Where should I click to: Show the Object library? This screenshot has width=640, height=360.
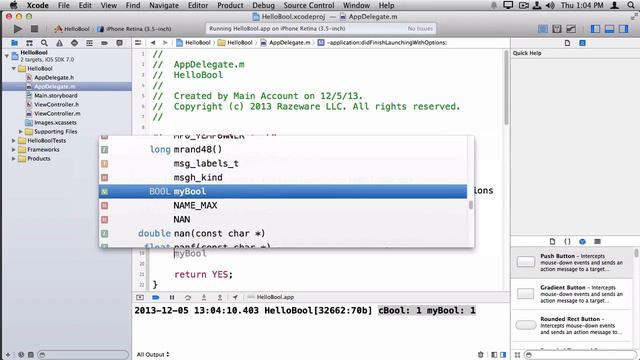coord(582,241)
